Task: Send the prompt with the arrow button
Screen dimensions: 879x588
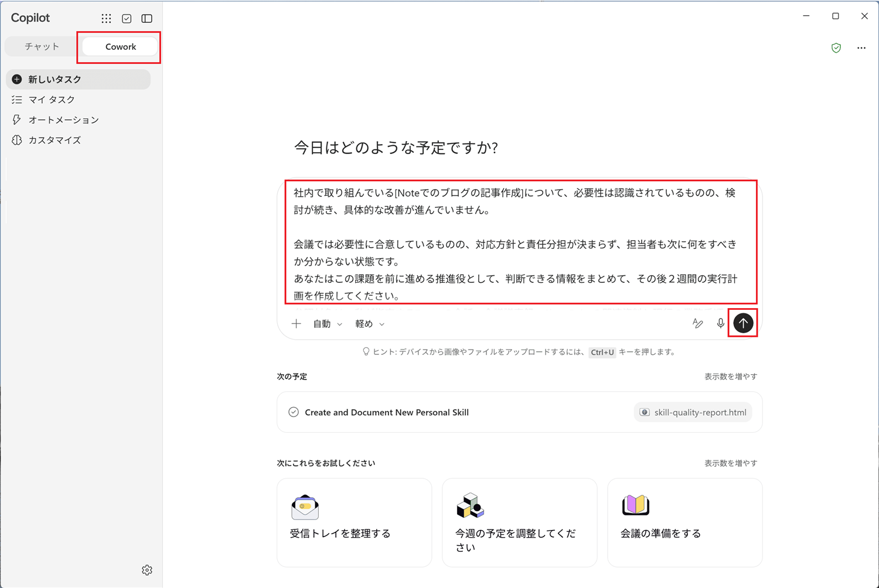Action: (743, 323)
